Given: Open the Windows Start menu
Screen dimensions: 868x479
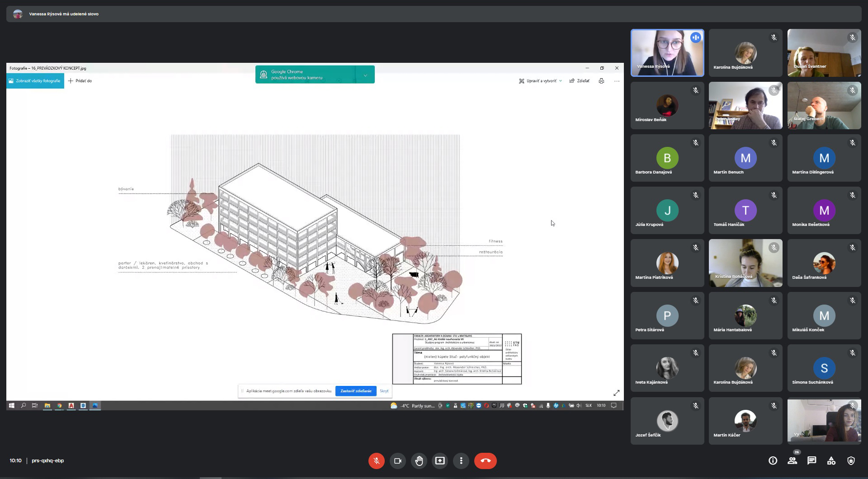Looking at the screenshot, I should (x=12, y=406).
